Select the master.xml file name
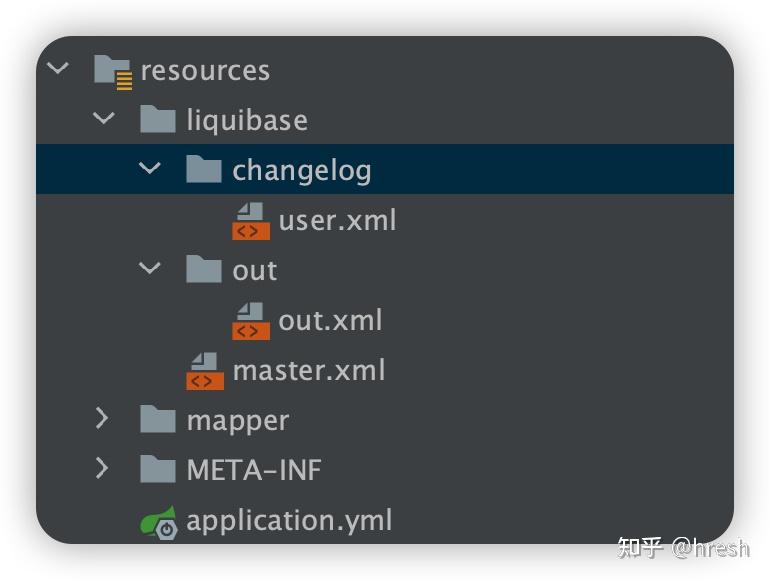 [x=308, y=371]
